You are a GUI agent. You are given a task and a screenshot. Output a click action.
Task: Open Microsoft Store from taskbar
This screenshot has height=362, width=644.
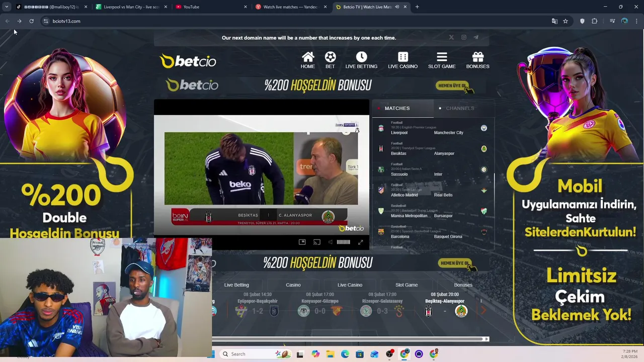point(360,354)
